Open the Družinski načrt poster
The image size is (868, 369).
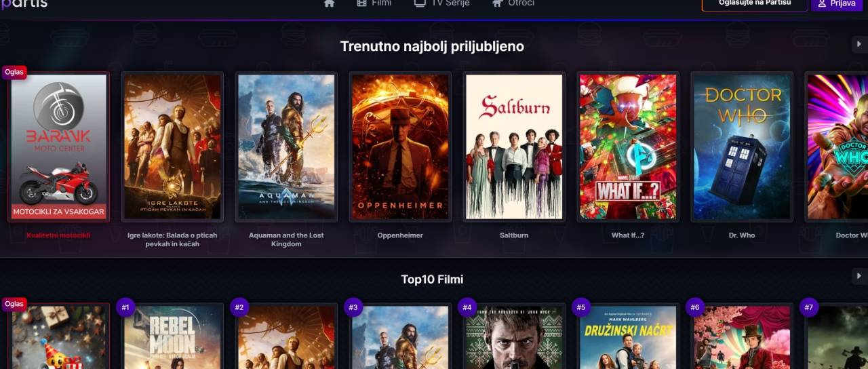pyautogui.click(x=628, y=336)
